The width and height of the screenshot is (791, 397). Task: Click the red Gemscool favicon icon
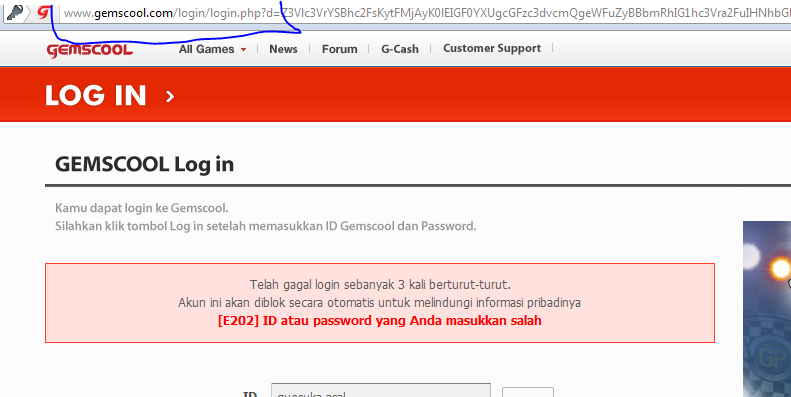[44, 12]
